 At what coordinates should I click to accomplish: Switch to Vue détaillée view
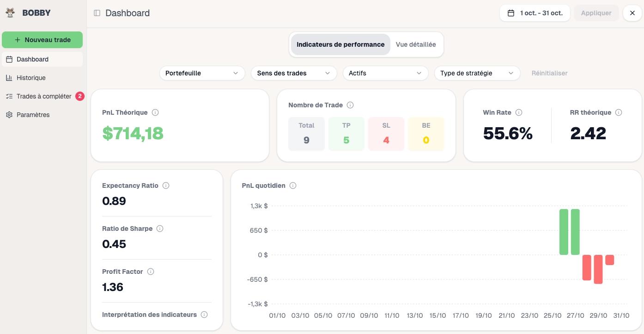(415, 44)
